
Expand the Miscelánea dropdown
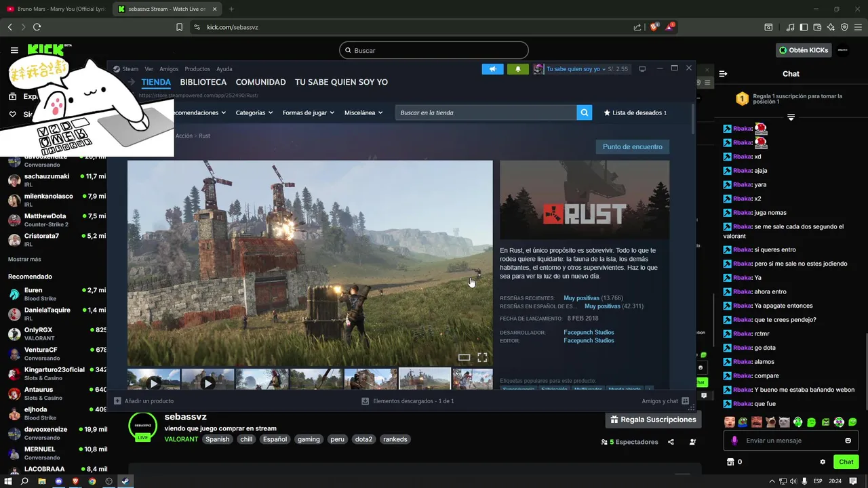pos(363,113)
